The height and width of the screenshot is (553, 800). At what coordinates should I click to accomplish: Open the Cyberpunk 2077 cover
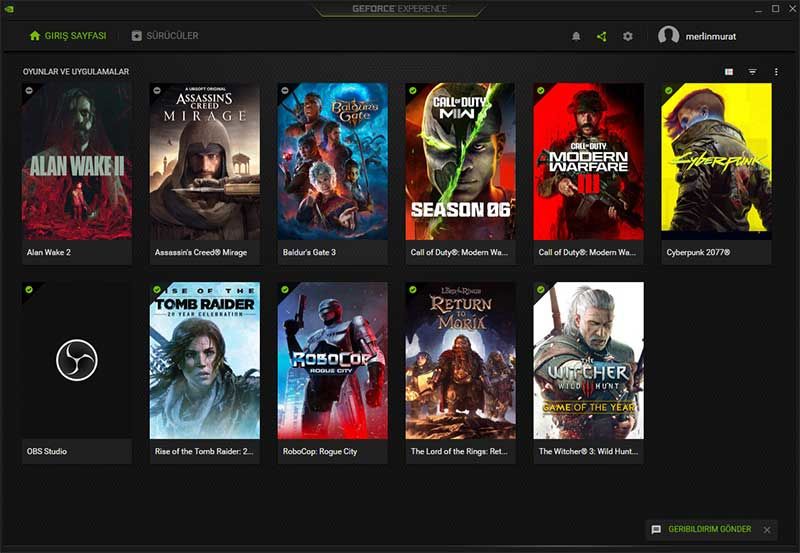716,161
